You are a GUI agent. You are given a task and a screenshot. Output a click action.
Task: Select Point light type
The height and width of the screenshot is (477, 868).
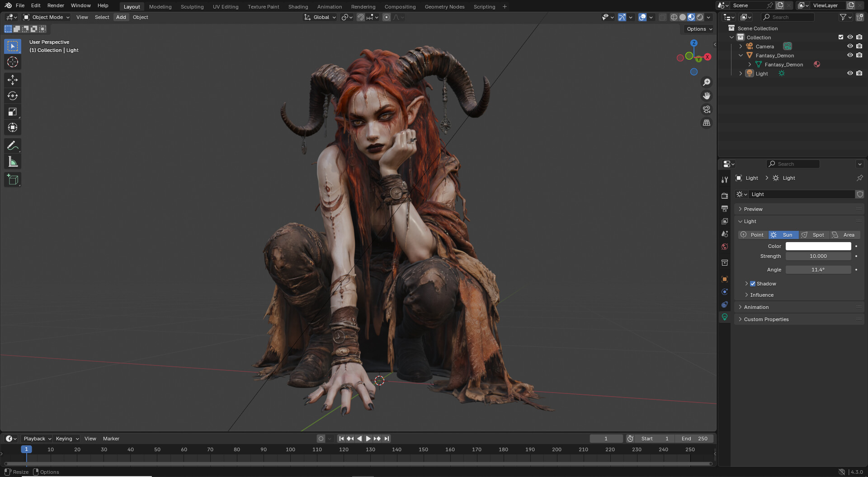(753, 235)
